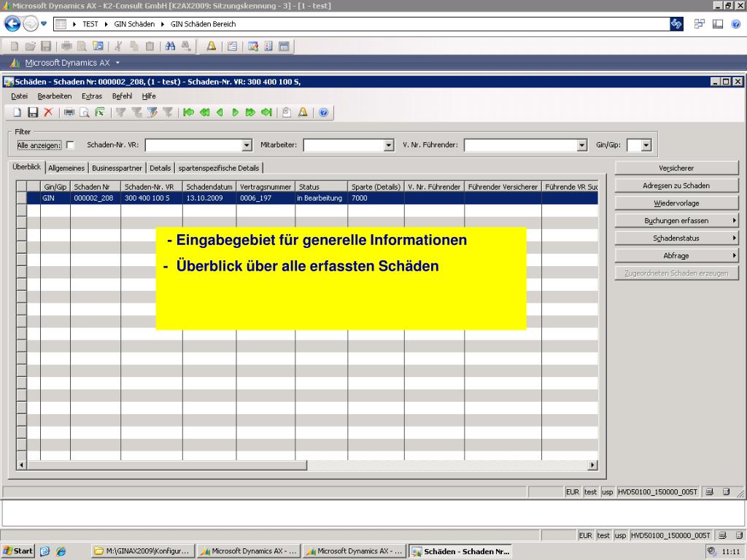This screenshot has width=747, height=560.
Task: Open the Gin/Gip filter dropdown
Action: click(x=646, y=145)
